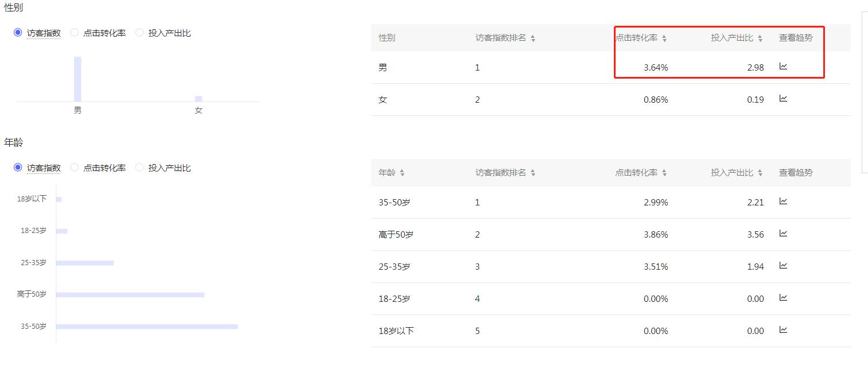Sort gender table by 访客指数排名 arrows

tap(534, 37)
